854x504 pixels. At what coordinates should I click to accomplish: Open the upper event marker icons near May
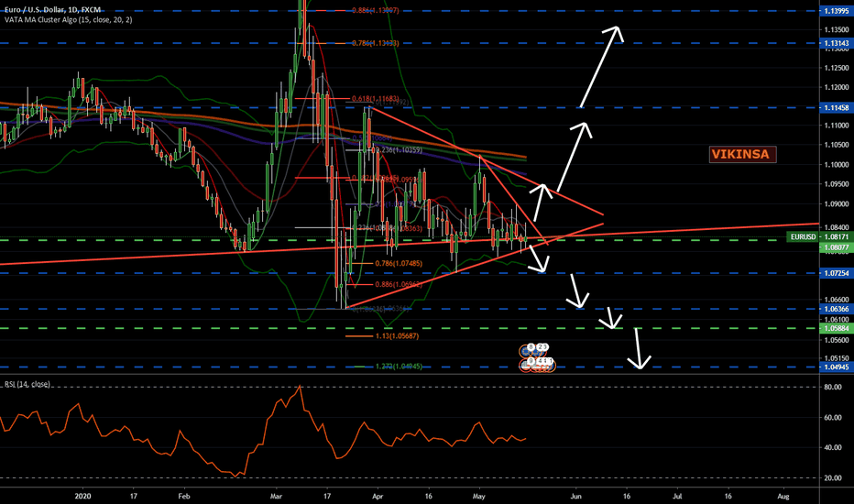534,349
